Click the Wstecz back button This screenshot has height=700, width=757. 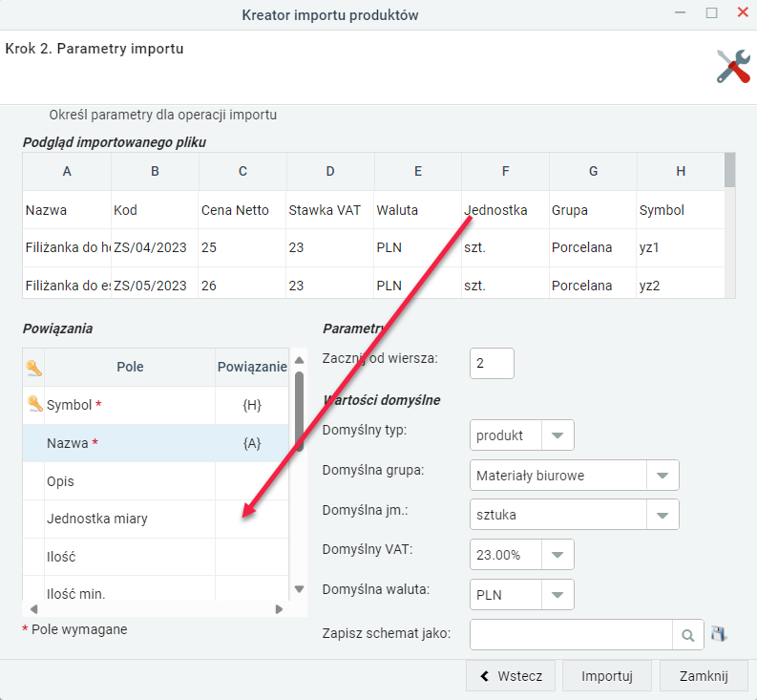511,676
